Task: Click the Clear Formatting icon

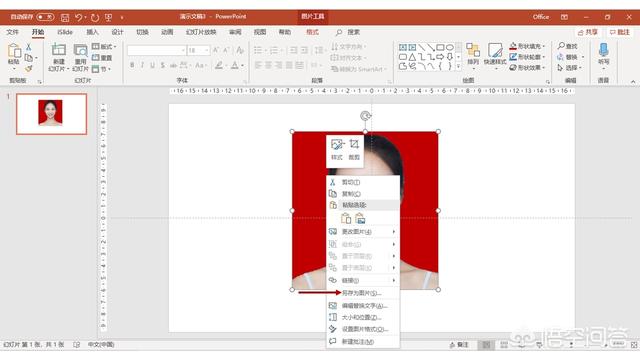Action: [x=240, y=50]
